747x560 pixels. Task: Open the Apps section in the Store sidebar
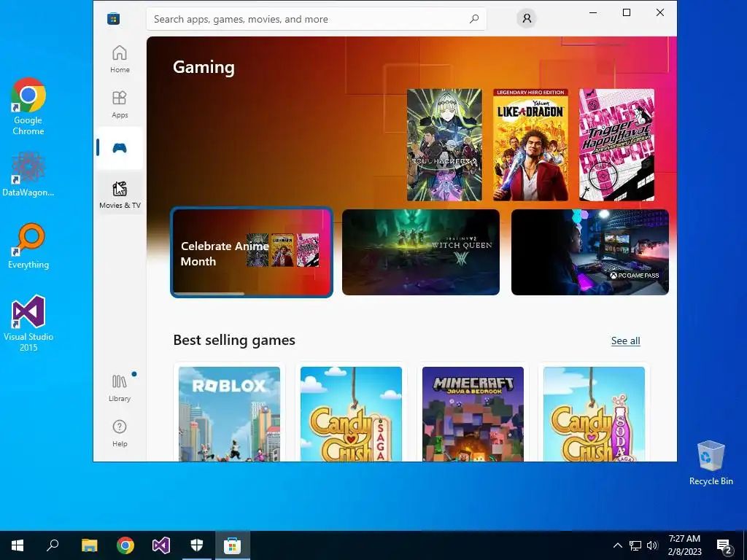120,104
